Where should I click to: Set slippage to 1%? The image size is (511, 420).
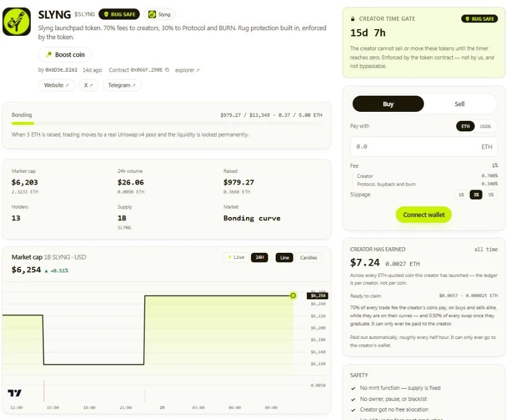tap(461, 195)
